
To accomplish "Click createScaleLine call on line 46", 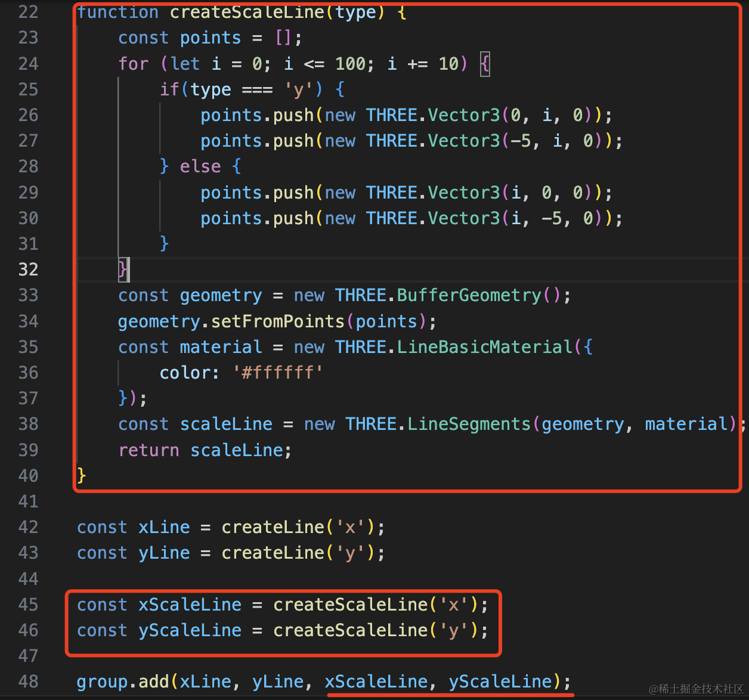I will click(x=376, y=630).
